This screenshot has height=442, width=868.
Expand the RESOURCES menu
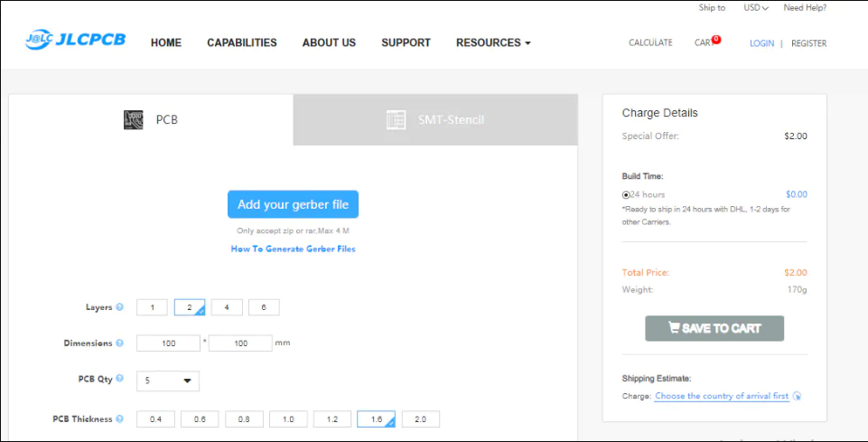coord(493,42)
